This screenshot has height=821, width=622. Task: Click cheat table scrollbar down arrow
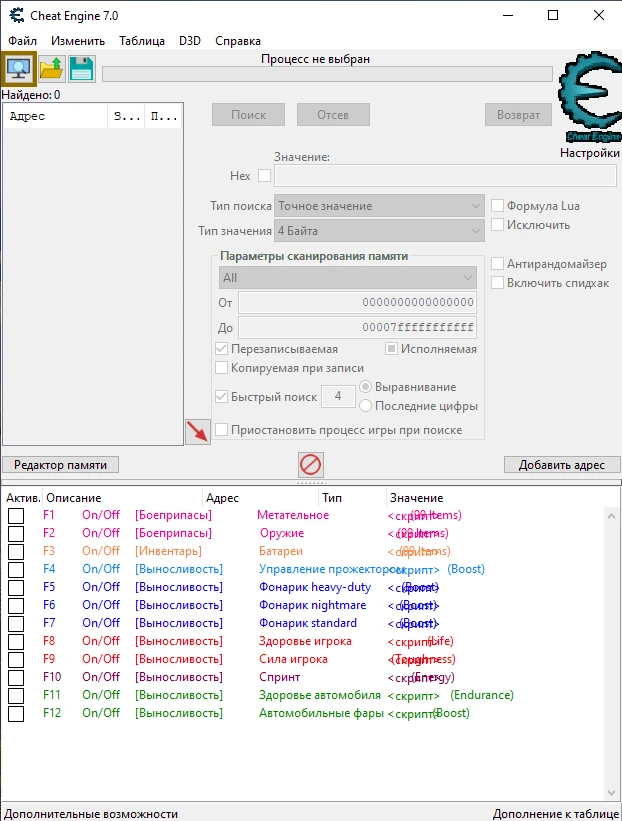tap(612, 793)
